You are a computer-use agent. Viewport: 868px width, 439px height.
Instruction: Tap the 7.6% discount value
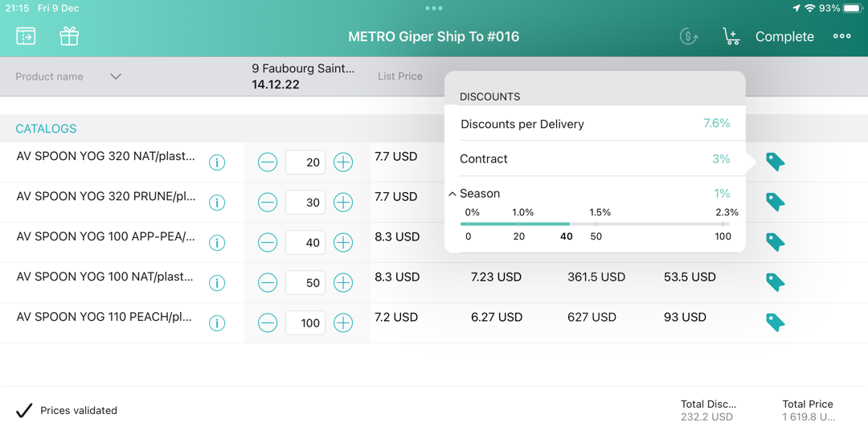pos(716,123)
